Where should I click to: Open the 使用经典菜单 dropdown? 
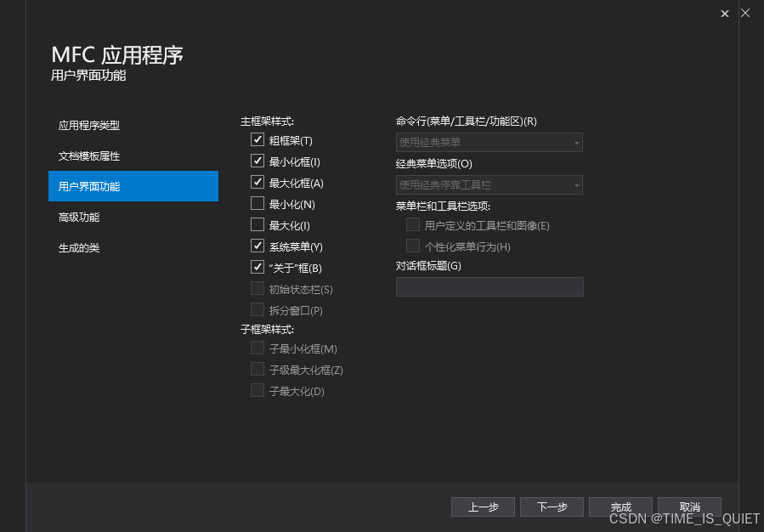490,142
